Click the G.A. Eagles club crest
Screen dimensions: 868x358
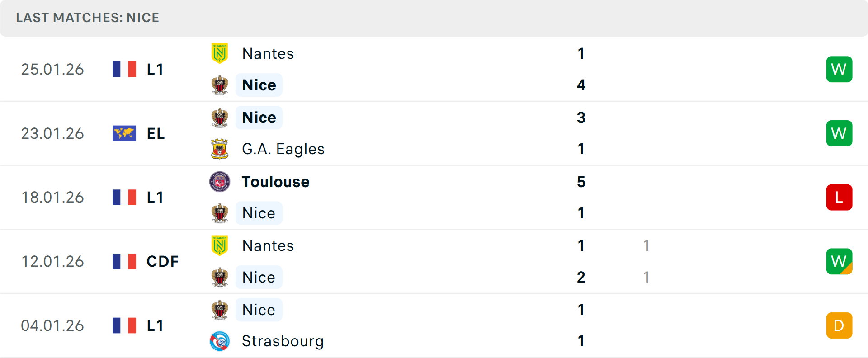(220, 149)
